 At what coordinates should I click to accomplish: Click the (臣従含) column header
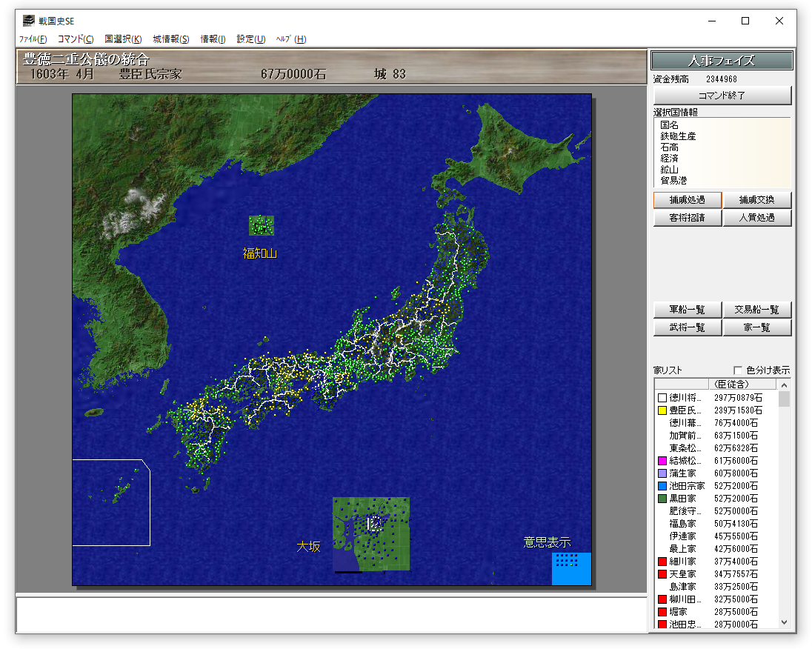[x=742, y=385]
